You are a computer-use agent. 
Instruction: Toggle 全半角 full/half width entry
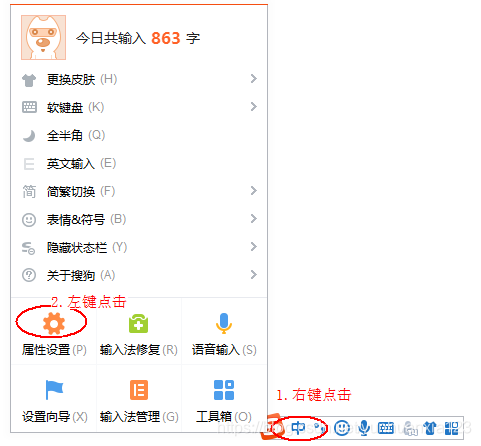pyautogui.click(x=139, y=135)
